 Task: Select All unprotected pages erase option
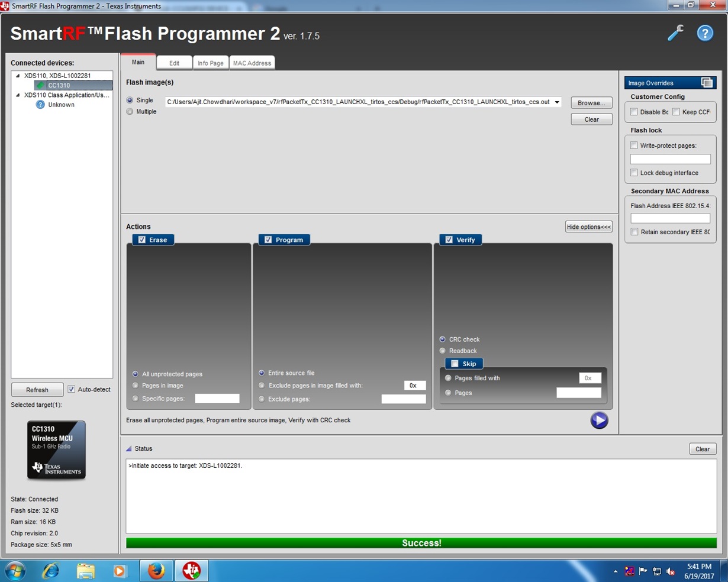[x=136, y=374]
